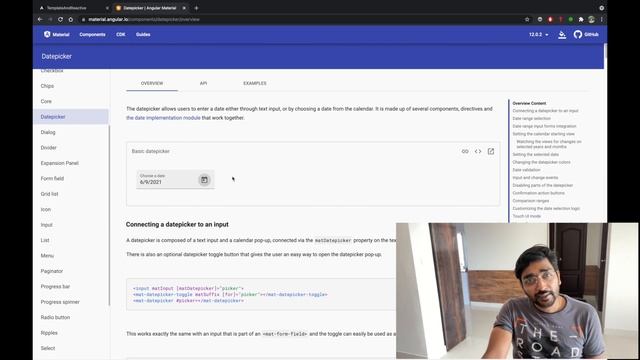Jump to Comparison ranges section
This screenshot has width=640, height=360.
[531, 201]
